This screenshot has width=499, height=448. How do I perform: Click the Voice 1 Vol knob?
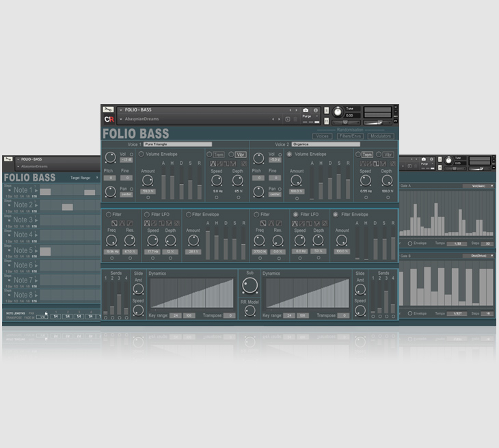[x=110, y=157]
